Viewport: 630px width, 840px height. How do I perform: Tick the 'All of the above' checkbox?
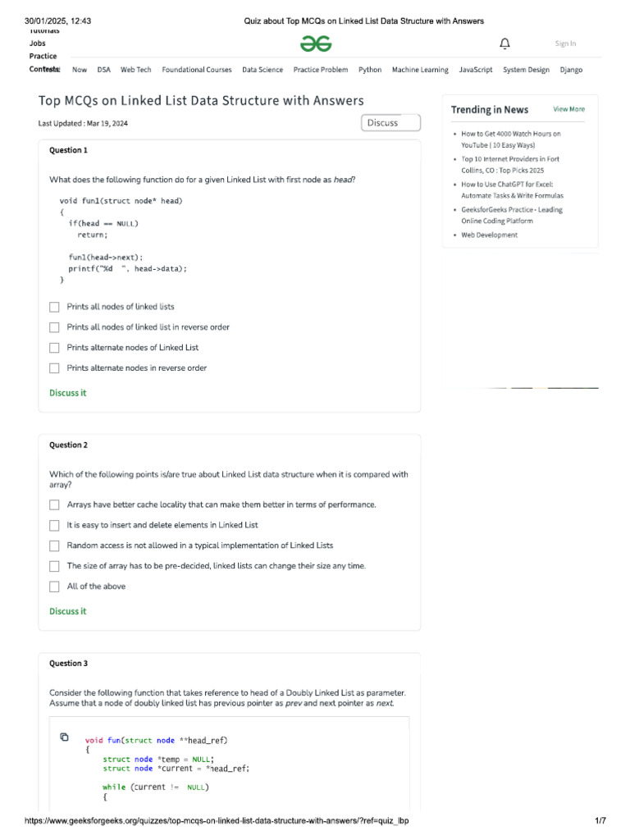point(54,587)
